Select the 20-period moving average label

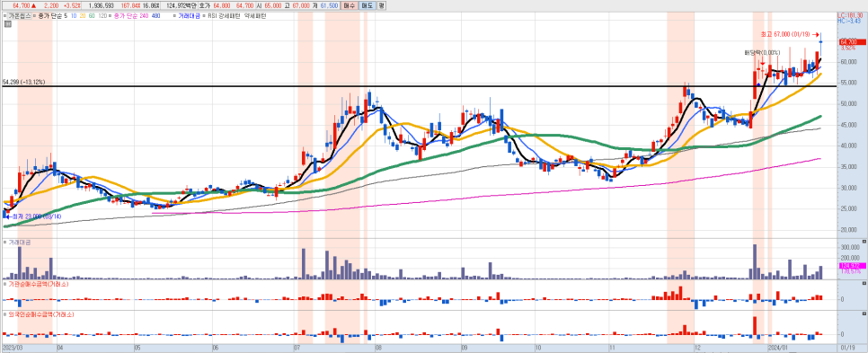(x=83, y=16)
